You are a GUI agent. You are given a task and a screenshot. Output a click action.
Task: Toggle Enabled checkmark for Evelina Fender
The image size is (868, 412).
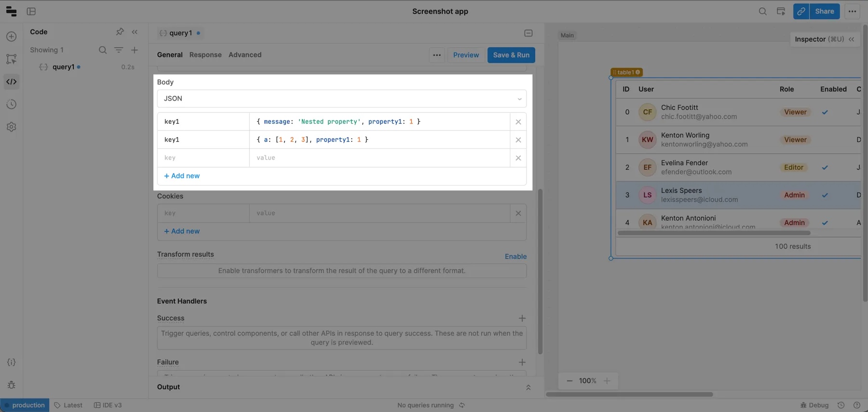(825, 168)
